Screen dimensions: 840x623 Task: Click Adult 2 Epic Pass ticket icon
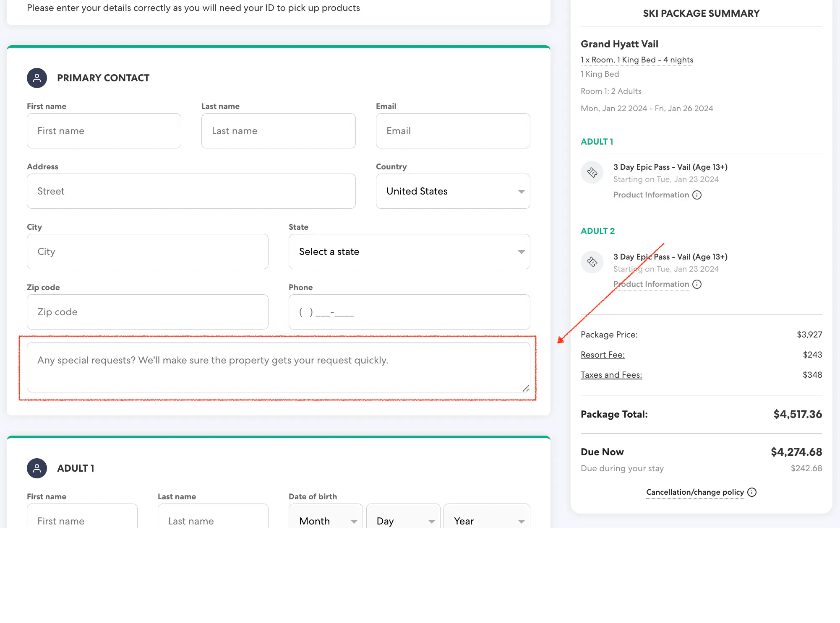[592, 262]
